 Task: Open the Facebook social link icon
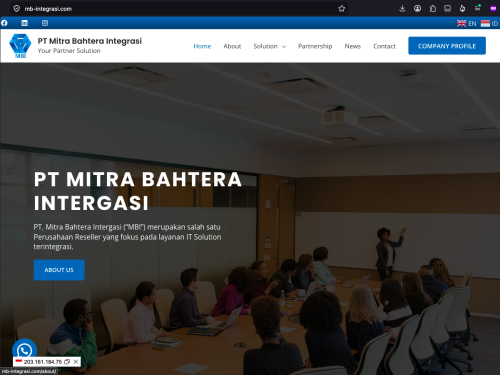[4, 23]
